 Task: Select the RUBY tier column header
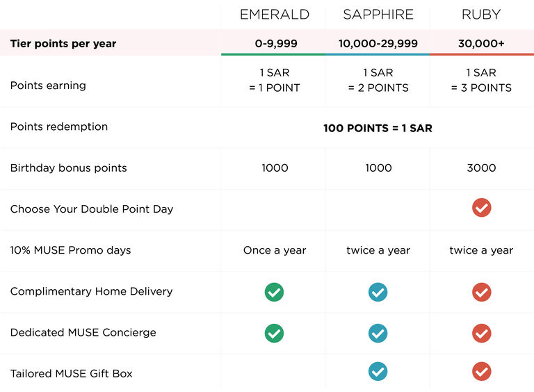[481, 15]
